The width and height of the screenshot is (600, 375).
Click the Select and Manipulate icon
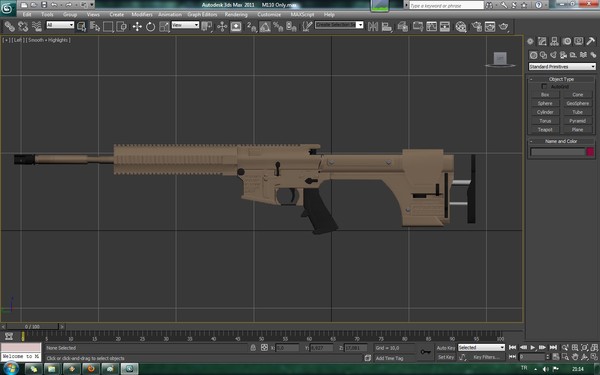[222, 26]
